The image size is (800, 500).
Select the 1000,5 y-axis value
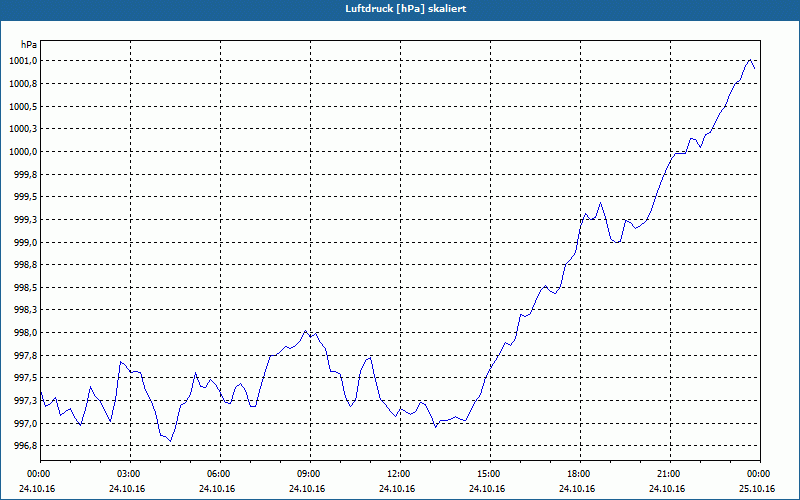23,107
